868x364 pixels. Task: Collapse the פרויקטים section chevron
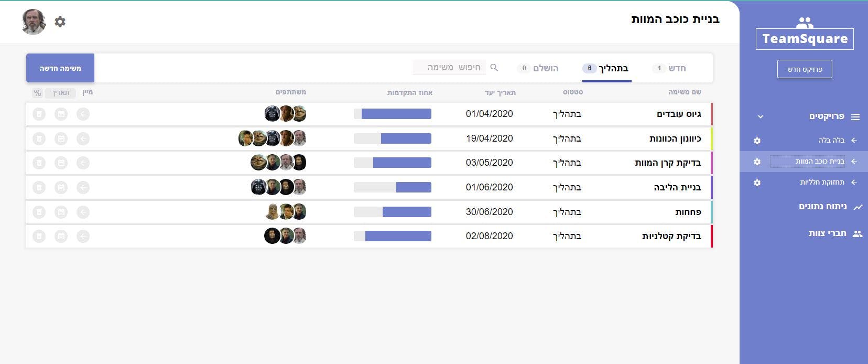[x=761, y=116]
